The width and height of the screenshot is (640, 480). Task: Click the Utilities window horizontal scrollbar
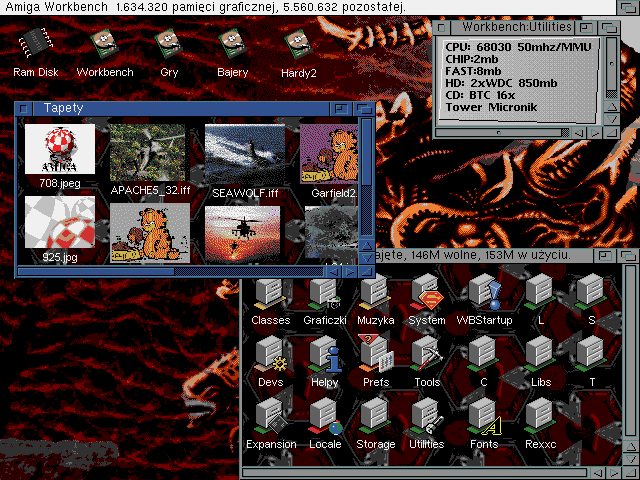click(502, 133)
